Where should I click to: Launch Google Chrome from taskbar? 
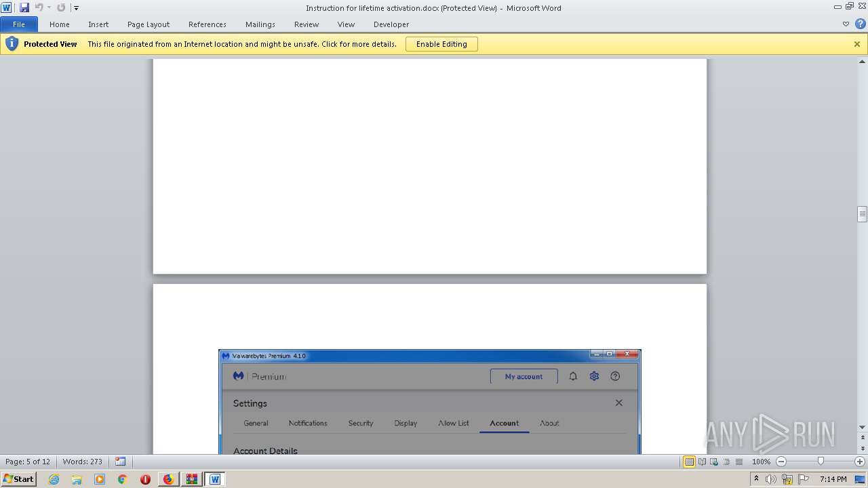click(x=123, y=479)
